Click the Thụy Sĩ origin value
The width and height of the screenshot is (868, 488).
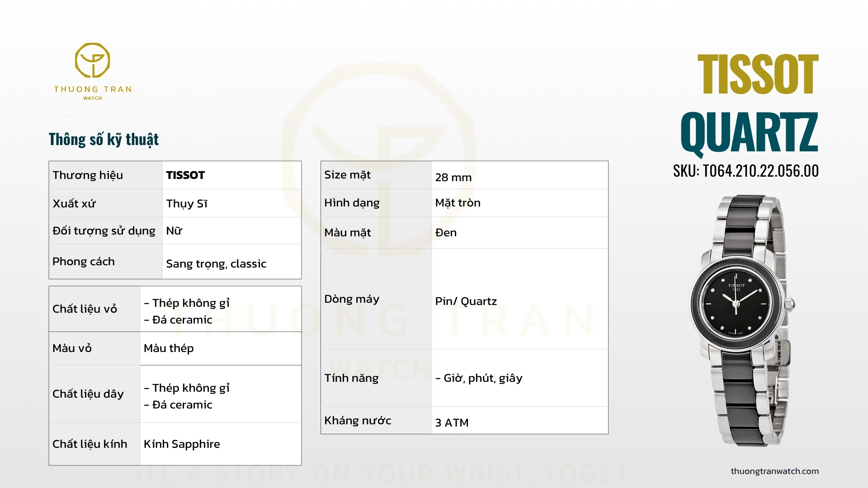point(187,203)
